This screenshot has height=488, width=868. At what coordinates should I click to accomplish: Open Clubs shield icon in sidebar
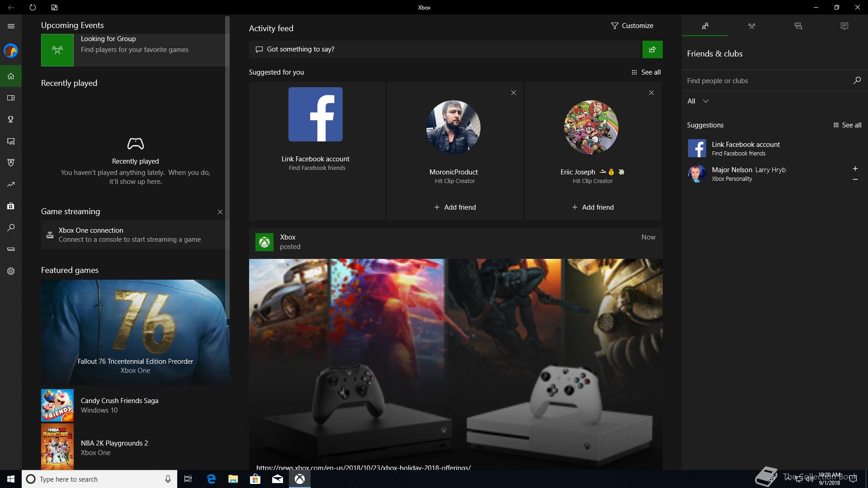pos(11,163)
